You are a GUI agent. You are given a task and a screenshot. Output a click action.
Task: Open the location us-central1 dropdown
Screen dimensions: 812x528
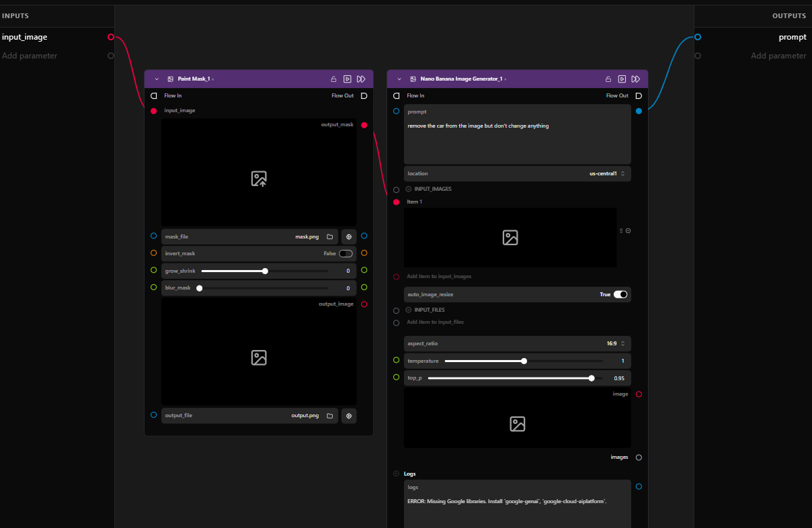518,173
